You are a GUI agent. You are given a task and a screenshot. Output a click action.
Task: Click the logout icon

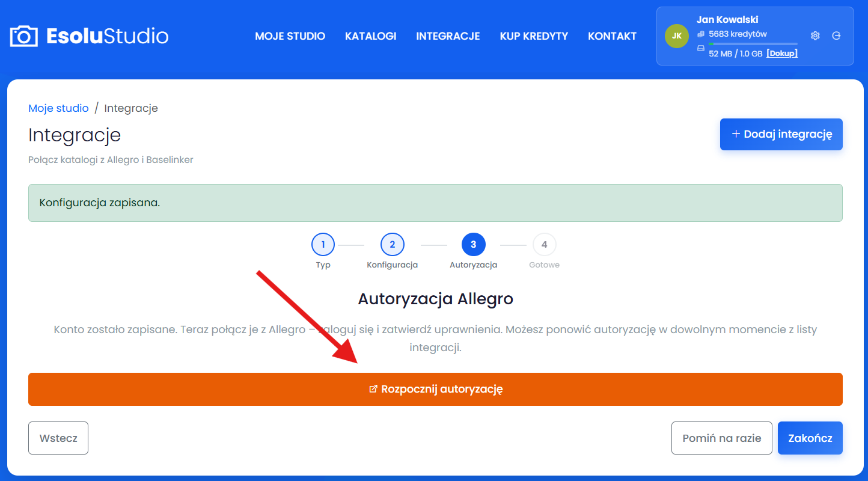[x=836, y=35]
